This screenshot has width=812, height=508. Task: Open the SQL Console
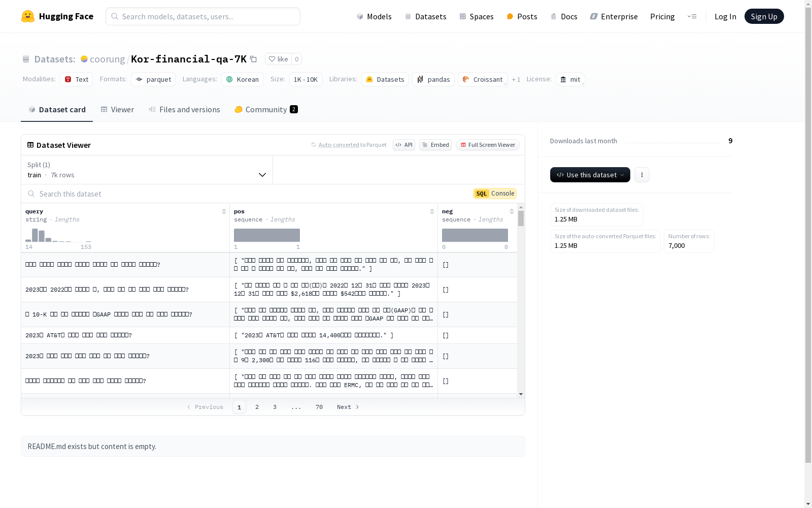coord(495,193)
